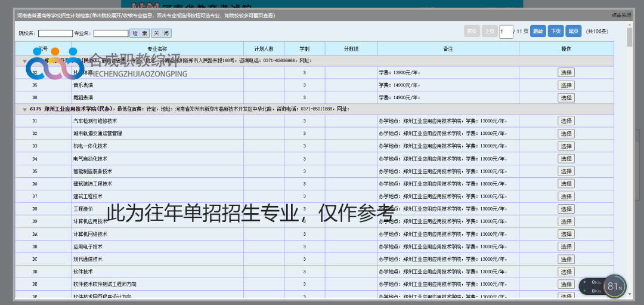Viewport: 644px width, 305px height.
Task: Jump to last page with 尾页
Action: [x=573, y=32]
